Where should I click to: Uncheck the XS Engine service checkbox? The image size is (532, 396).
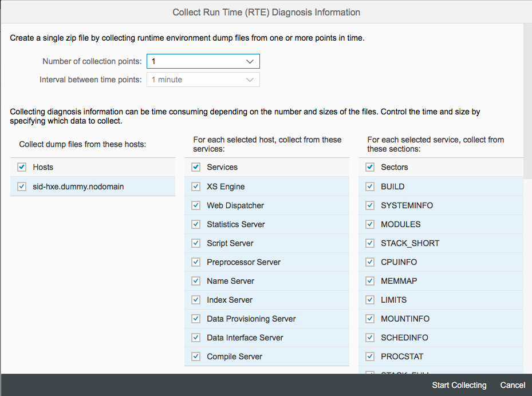[196, 187]
